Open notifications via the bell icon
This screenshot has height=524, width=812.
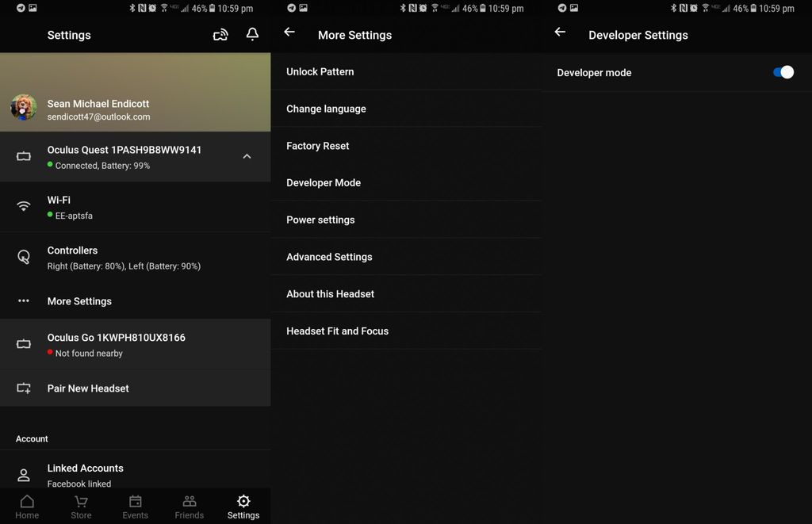coord(252,35)
